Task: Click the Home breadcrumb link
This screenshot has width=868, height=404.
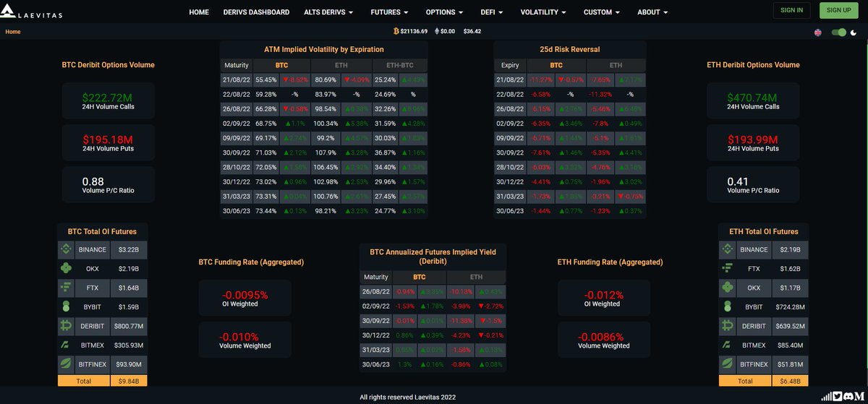Action: click(13, 32)
